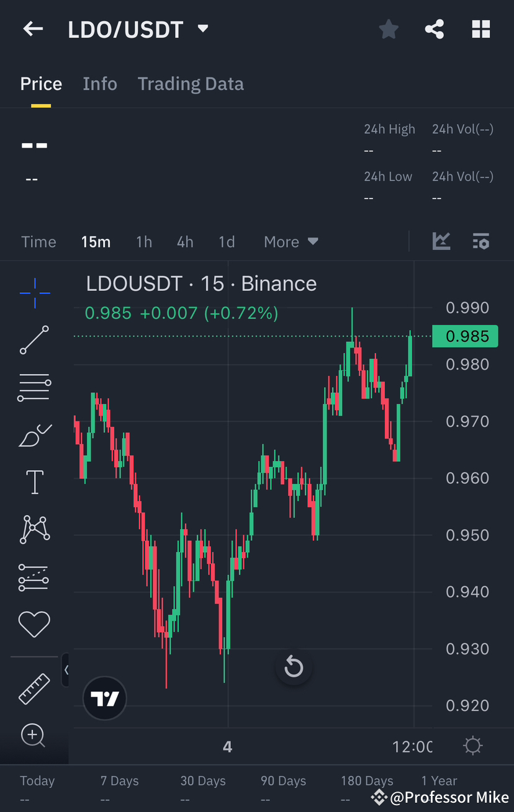This screenshot has width=514, height=812.
Task: Open the indicators chart icon
Action: tap(441, 241)
